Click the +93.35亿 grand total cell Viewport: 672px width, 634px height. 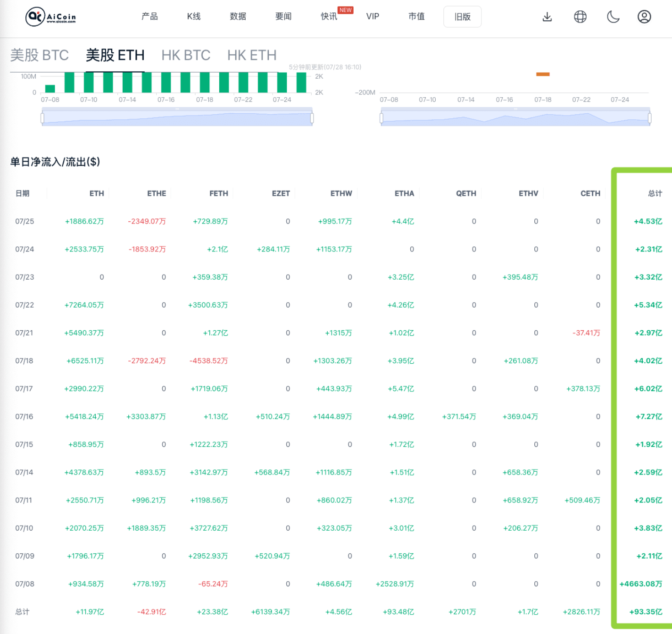[646, 612]
